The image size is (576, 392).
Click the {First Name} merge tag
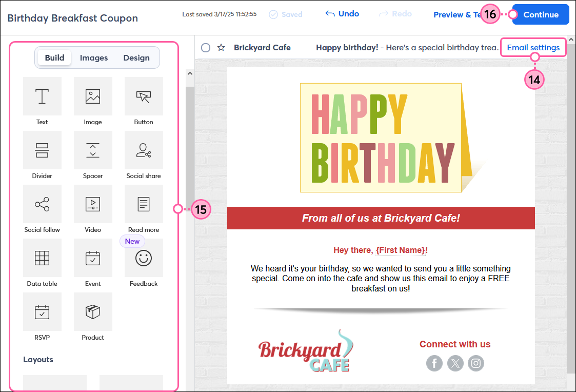(400, 250)
